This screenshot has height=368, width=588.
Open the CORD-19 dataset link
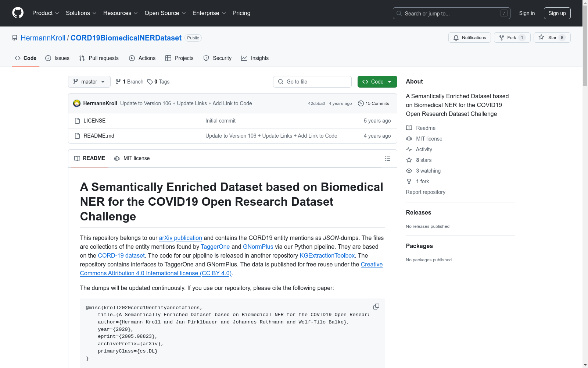coord(121,255)
